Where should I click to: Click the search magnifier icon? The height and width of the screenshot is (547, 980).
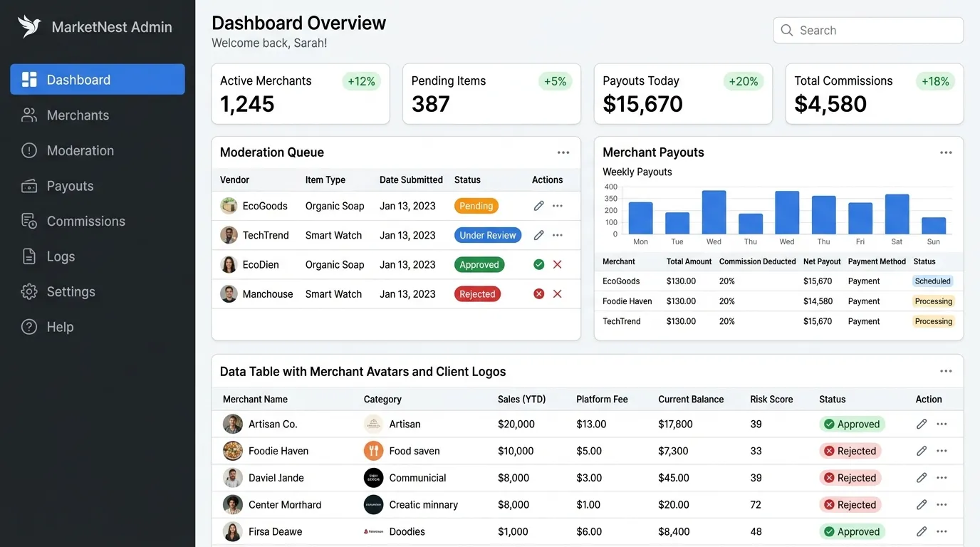click(787, 31)
